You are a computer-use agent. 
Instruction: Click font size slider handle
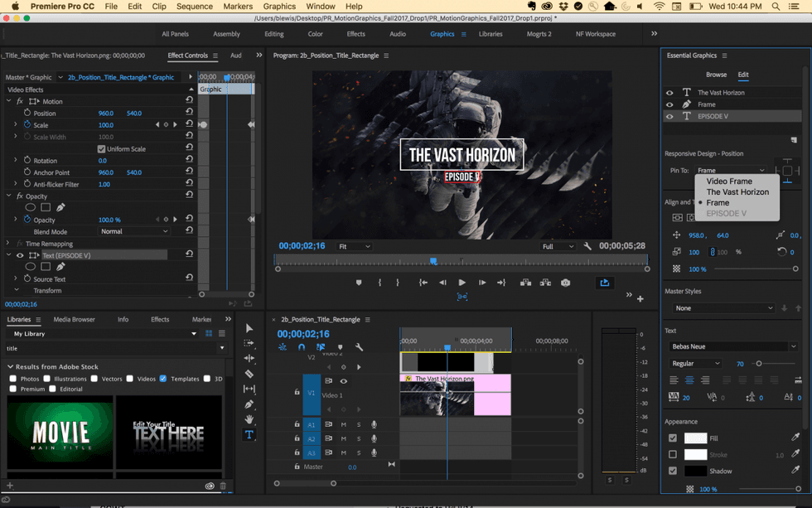(x=759, y=364)
